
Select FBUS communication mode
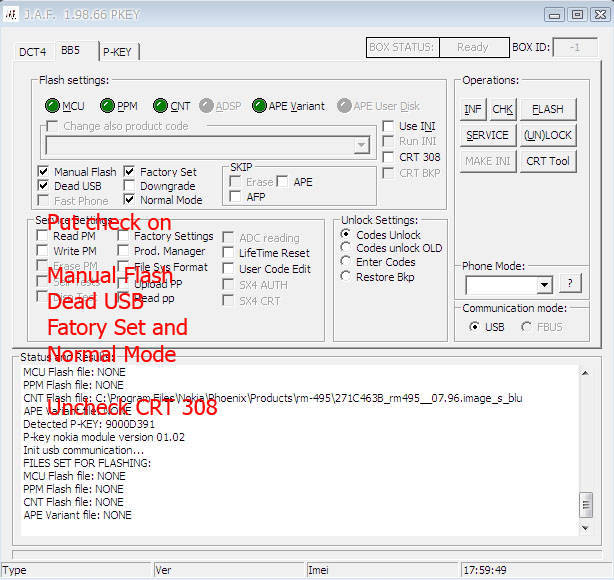[526, 327]
